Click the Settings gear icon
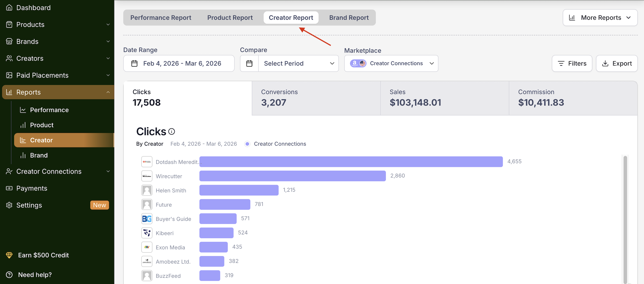This screenshot has height=284, width=644. (9, 205)
